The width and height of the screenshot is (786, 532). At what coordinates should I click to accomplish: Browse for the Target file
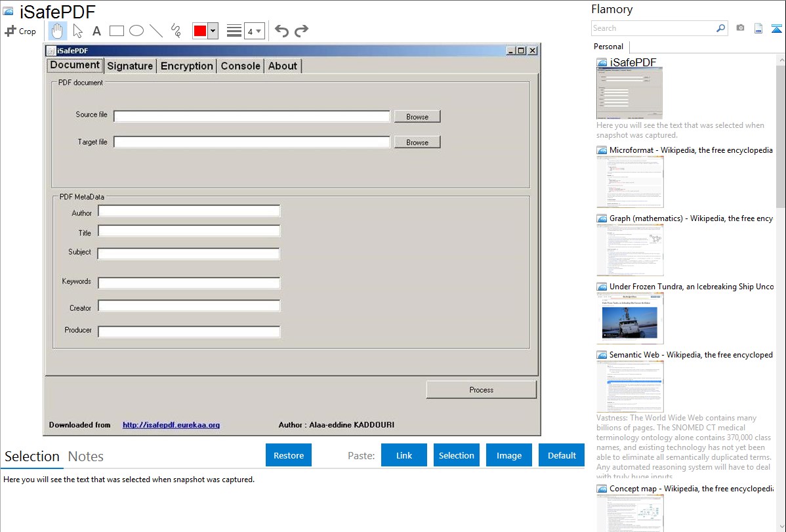click(417, 142)
